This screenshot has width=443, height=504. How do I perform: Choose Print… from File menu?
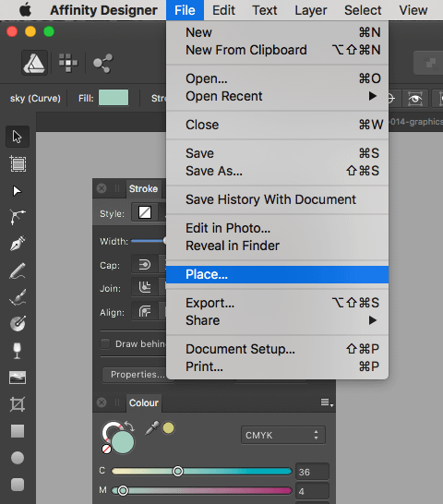click(277, 366)
